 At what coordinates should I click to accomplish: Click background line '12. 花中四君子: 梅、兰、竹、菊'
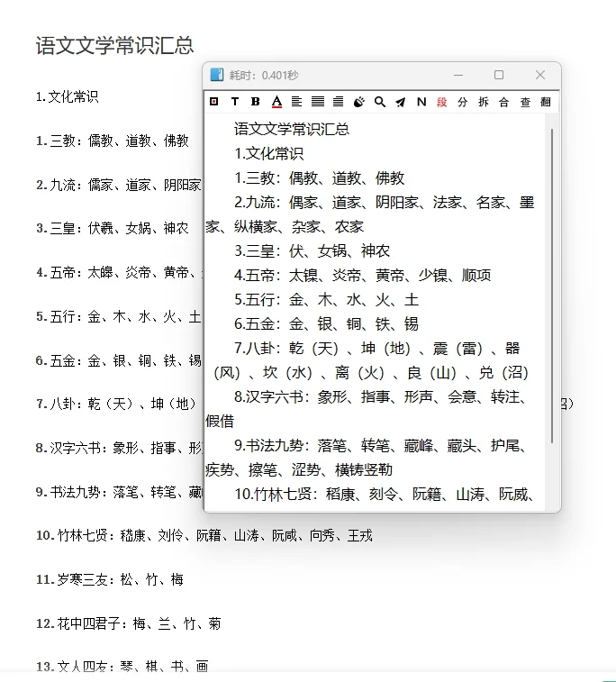(x=128, y=623)
